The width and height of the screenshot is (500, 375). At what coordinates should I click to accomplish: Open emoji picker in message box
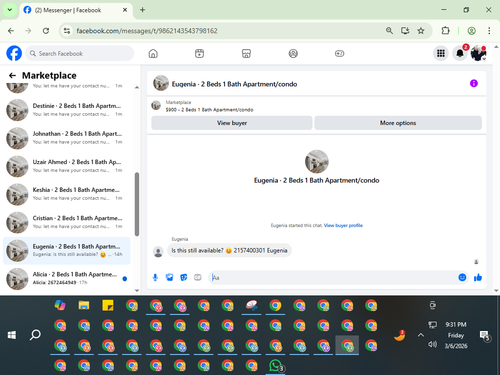[x=462, y=277]
